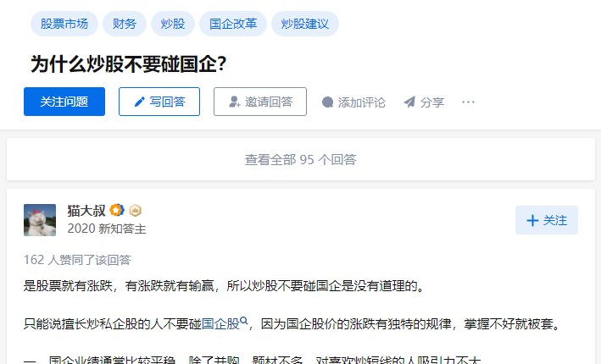Click the pencil icon to write an answer

pos(140,102)
